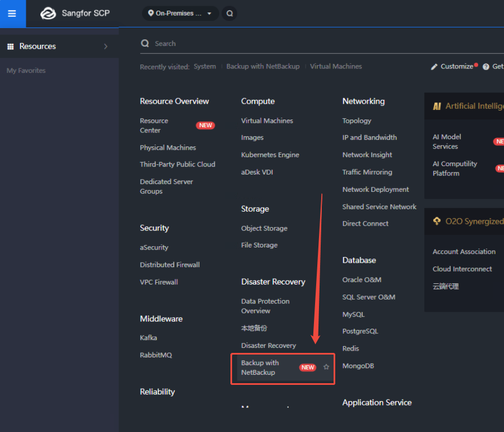Open My Favorites in sidebar
The width and height of the screenshot is (504, 432).
pyautogui.click(x=26, y=71)
